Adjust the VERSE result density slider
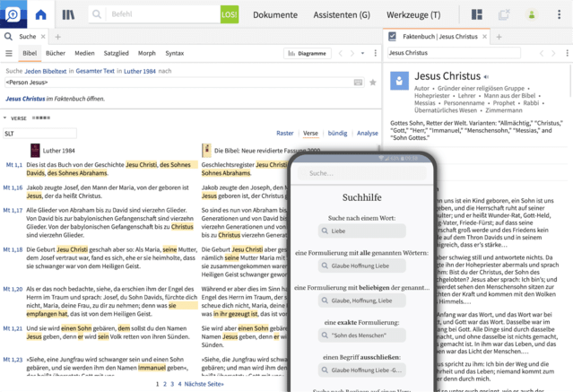 click(41, 118)
